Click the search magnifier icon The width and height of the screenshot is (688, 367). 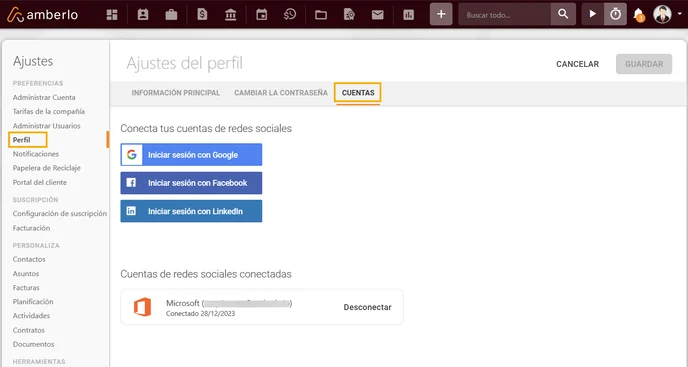coord(563,14)
